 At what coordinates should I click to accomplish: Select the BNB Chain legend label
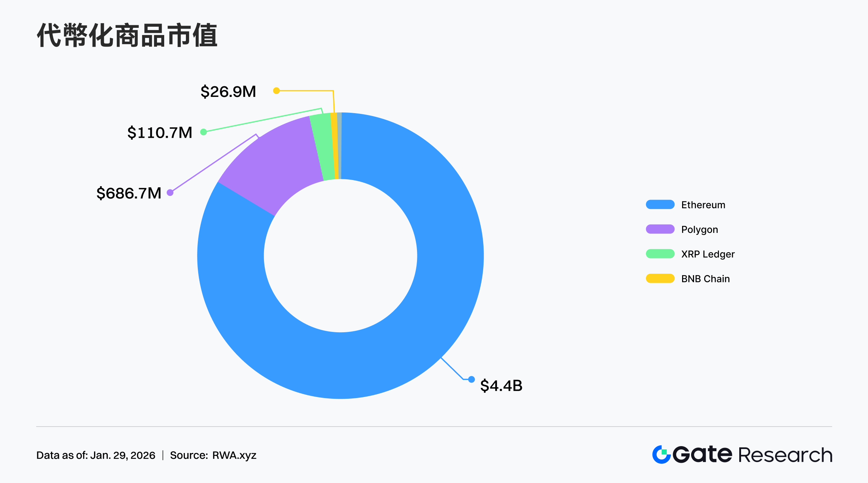tap(705, 279)
